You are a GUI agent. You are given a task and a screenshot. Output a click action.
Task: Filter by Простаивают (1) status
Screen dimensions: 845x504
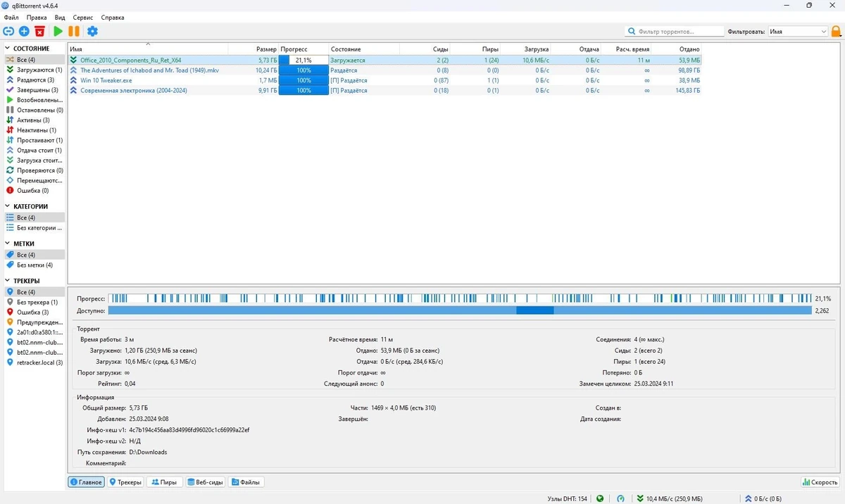click(35, 140)
